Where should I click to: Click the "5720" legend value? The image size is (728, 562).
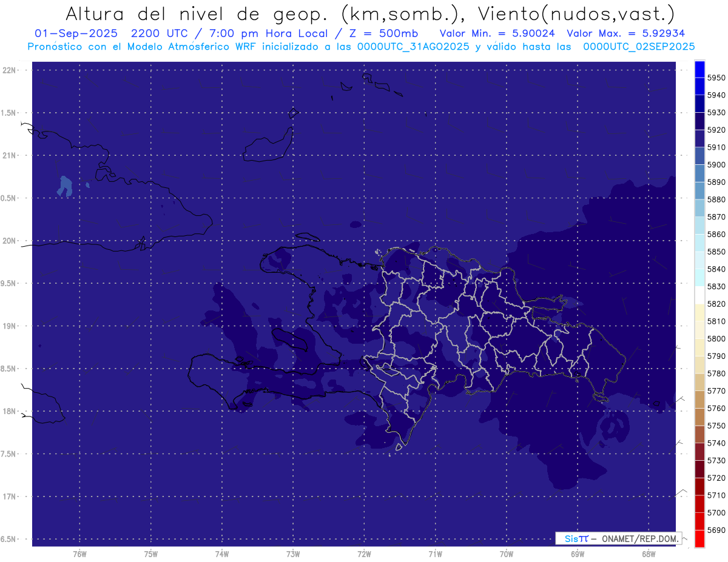(x=716, y=478)
